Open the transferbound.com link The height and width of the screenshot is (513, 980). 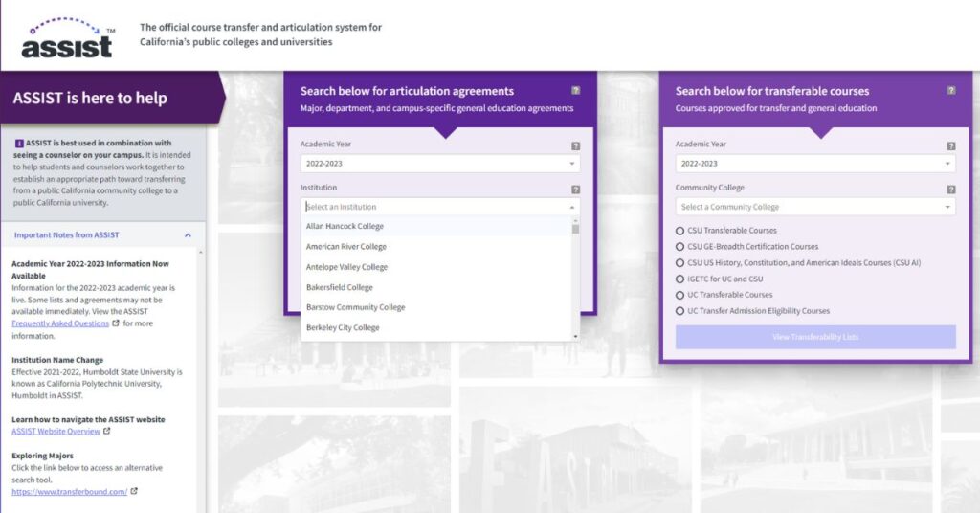coord(69,492)
